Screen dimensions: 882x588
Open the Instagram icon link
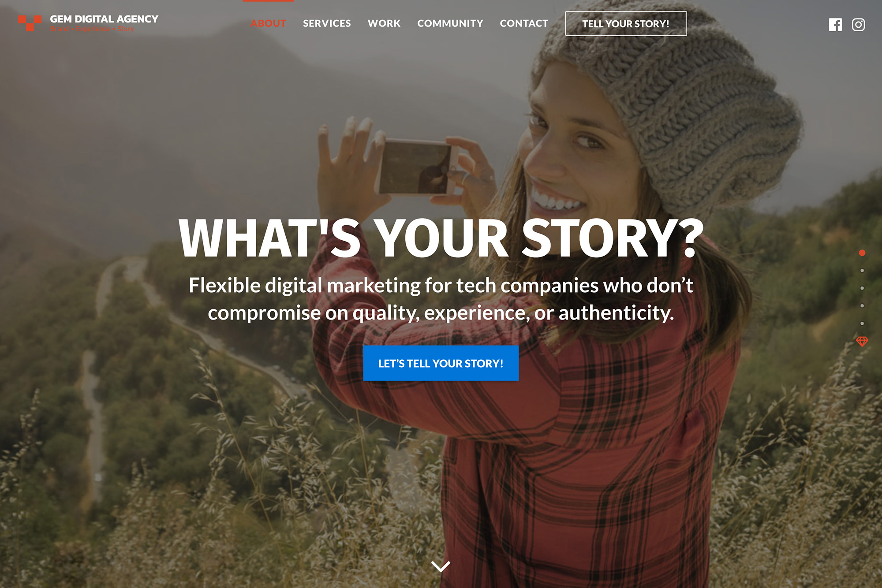point(858,25)
